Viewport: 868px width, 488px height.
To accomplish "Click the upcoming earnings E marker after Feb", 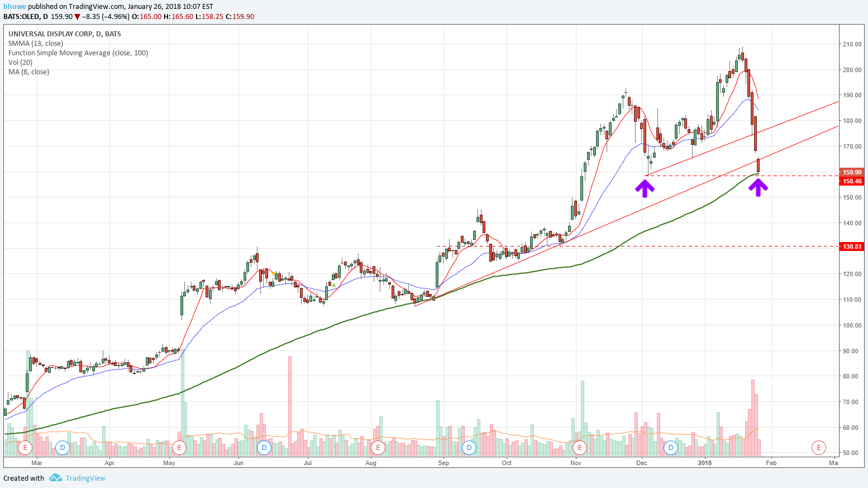I will [x=819, y=447].
